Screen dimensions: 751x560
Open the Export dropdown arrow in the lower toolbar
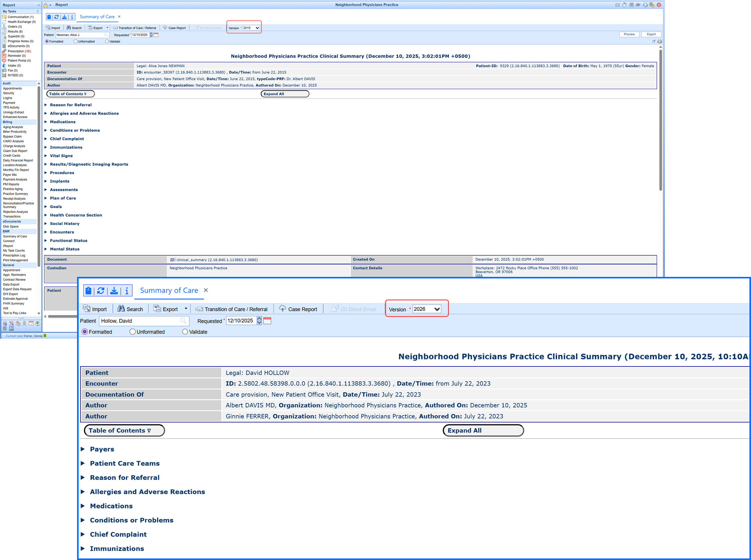[186, 309]
